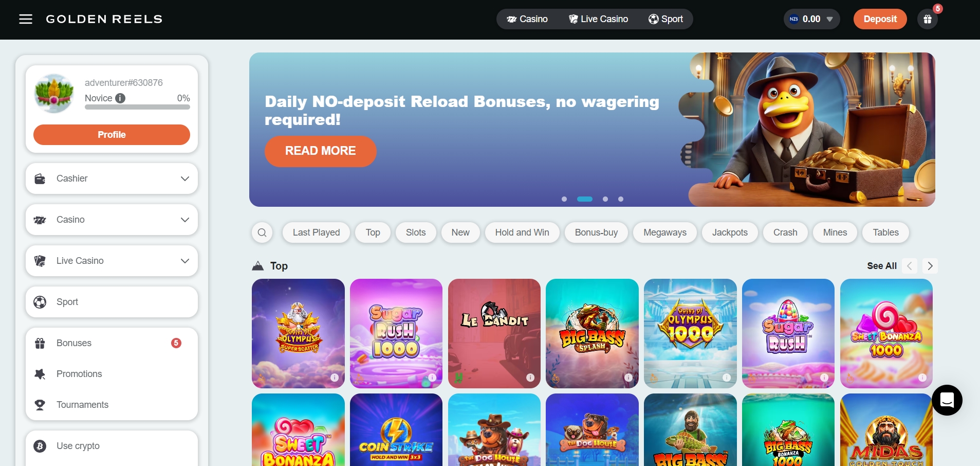Click the orange Deposit button
The height and width of the screenshot is (466, 980).
click(x=880, y=19)
